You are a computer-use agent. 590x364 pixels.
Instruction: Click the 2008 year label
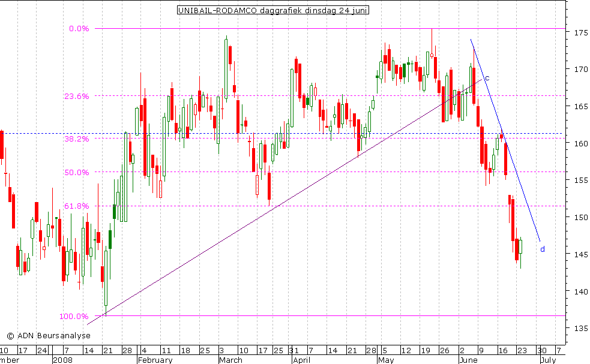click(x=63, y=360)
